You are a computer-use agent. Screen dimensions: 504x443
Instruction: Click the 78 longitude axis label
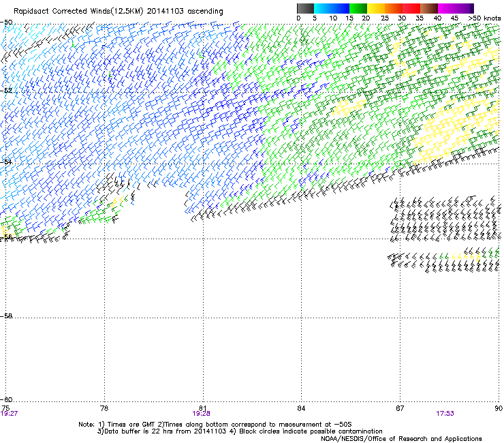[104, 408]
